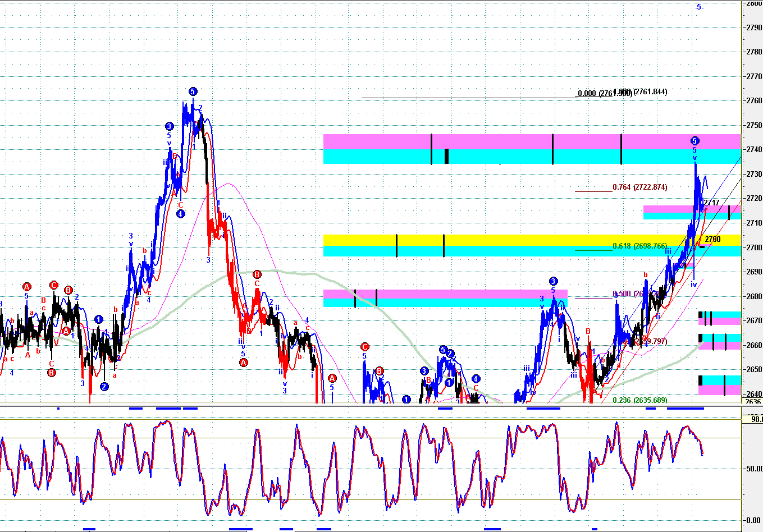This screenshot has height=532, width=763.
Task: Click the blue 'iv' wave label near 2685
Action: 693,285
